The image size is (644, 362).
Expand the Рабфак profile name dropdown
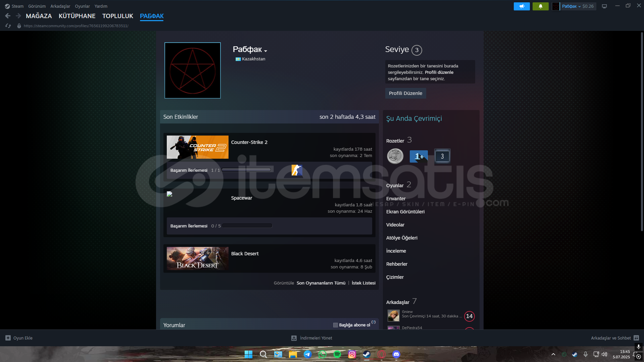click(265, 51)
